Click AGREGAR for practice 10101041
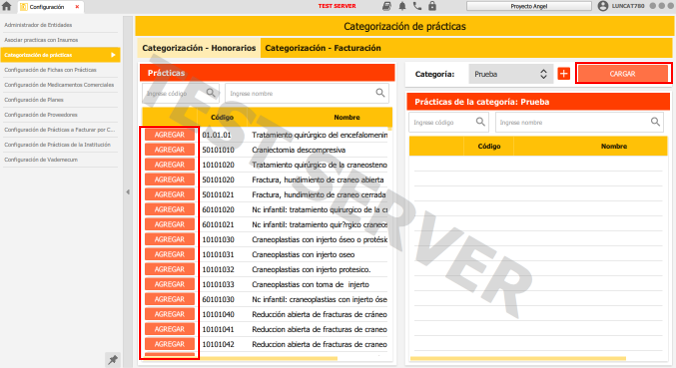Viewport: 676px width, 368px height. [x=169, y=329]
